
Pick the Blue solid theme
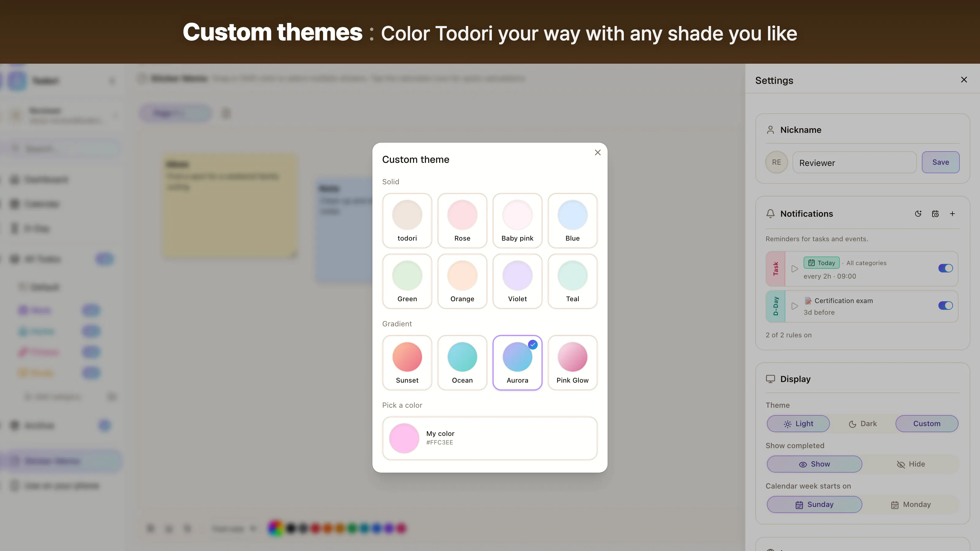573,220
